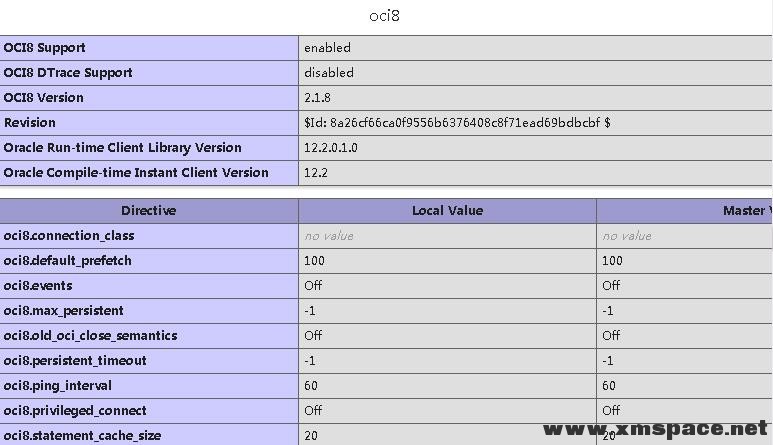Image resolution: width=773 pixels, height=445 pixels.
Task: Click the Local Value column header
Action: [x=447, y=211]
